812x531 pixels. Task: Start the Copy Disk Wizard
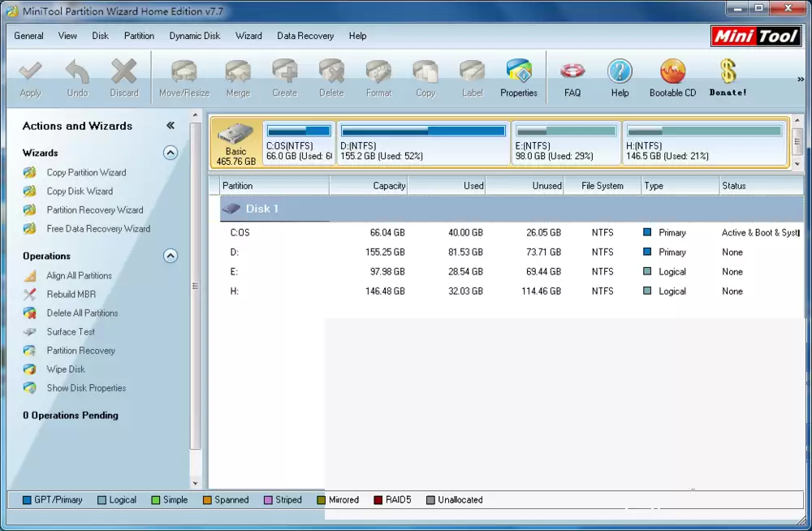[80, 191]
